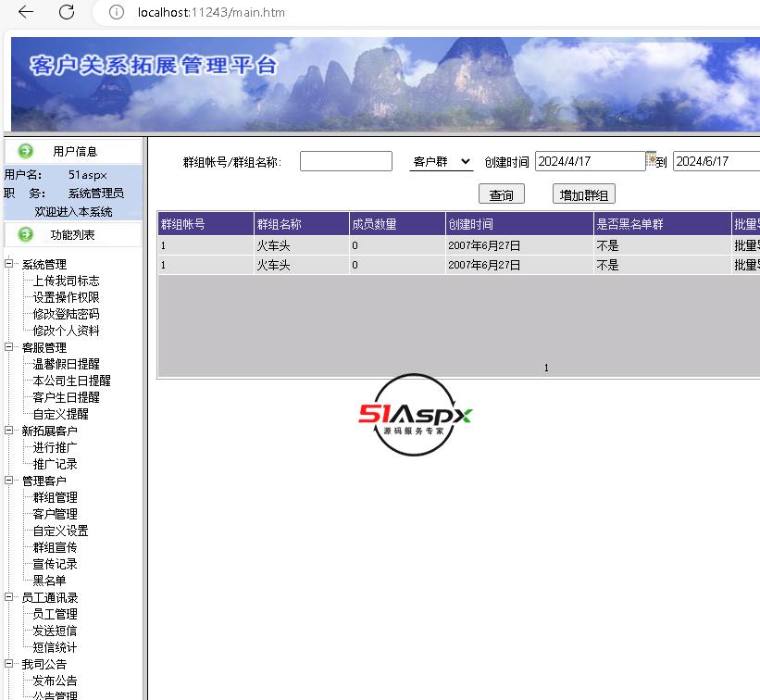Collapse the 新拓展客户 tree node

(8, 431)
